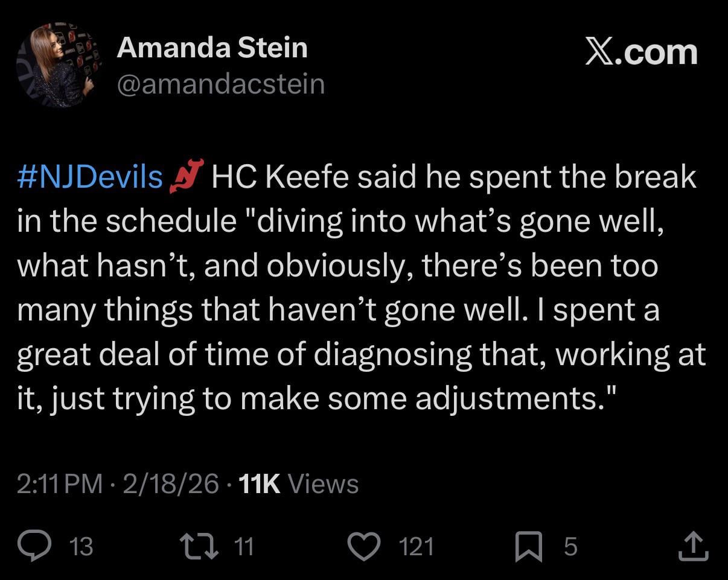
Task: Click the reply count of 13
Action: click(81, 547)
